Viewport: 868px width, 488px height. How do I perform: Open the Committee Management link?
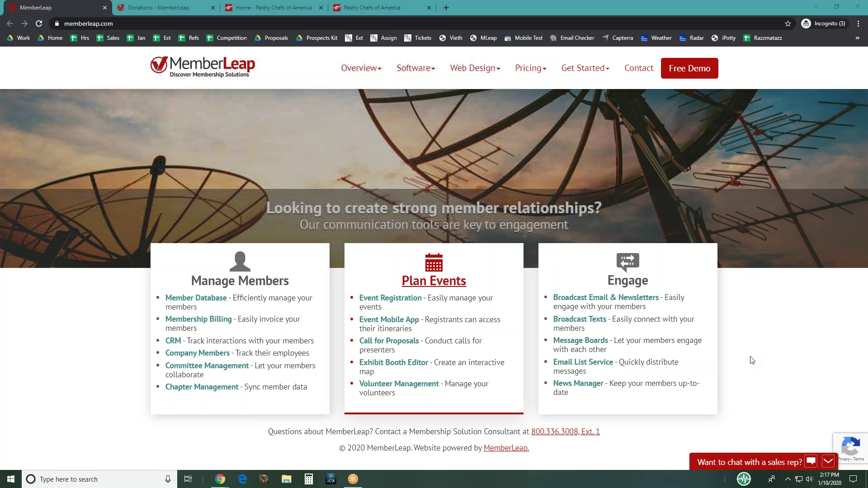coord(207,366)
